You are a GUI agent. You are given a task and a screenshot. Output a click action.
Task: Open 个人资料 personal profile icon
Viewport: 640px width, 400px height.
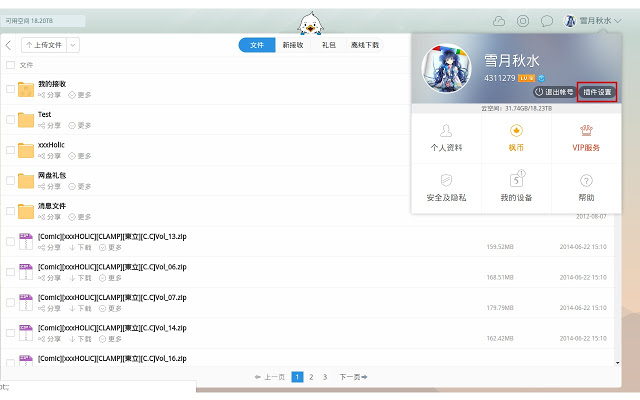coord(445,131)
